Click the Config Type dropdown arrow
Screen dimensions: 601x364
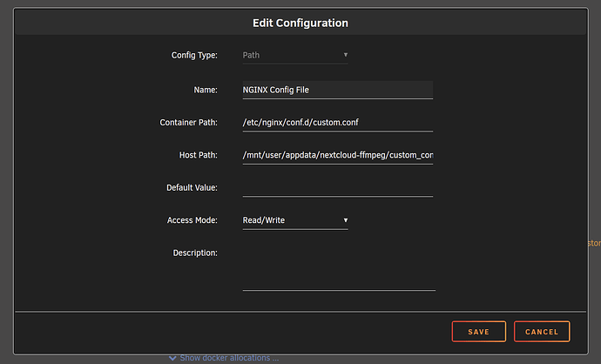pyautogui.click(x=345, y=54)
